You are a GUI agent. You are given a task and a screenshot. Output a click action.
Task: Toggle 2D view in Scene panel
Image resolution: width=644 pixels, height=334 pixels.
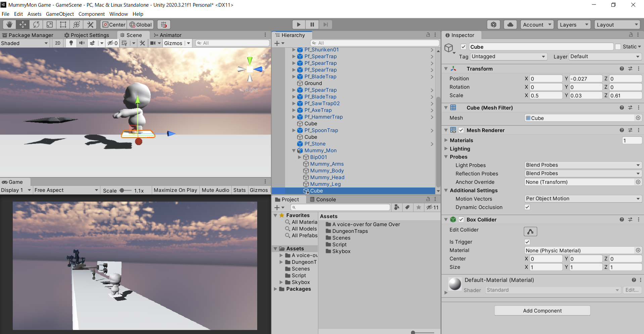click(x=57, y=43)
